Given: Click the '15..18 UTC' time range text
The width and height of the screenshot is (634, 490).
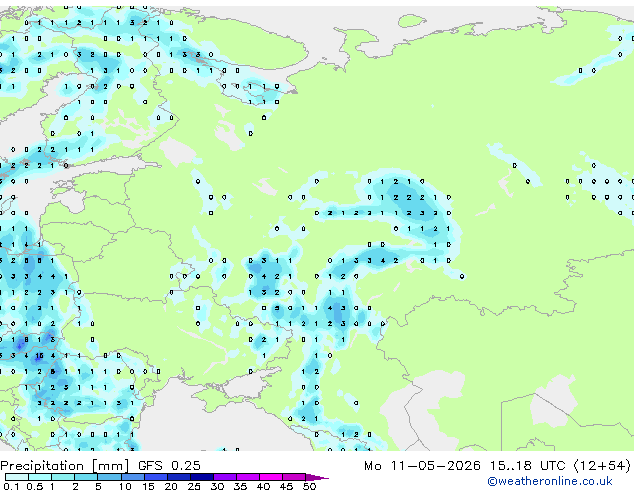Looking at the screenshot, I should tap(527, 466).
